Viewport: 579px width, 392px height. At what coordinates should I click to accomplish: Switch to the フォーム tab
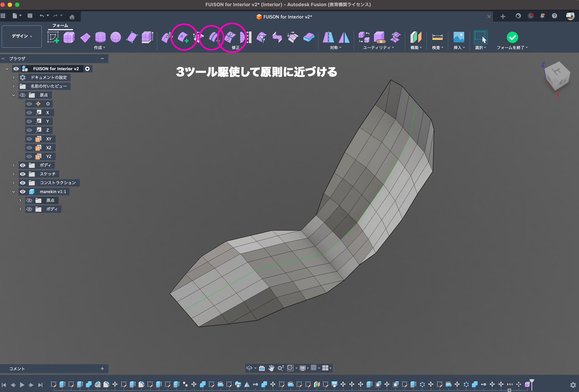coord(60,26)
